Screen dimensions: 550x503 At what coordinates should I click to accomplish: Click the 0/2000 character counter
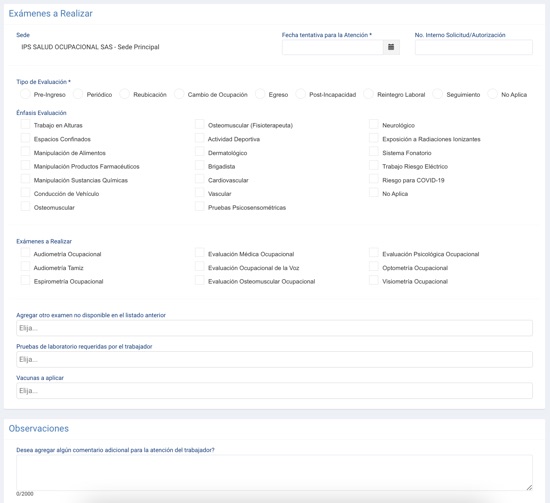pyautogui.click(x=25, y=494)
